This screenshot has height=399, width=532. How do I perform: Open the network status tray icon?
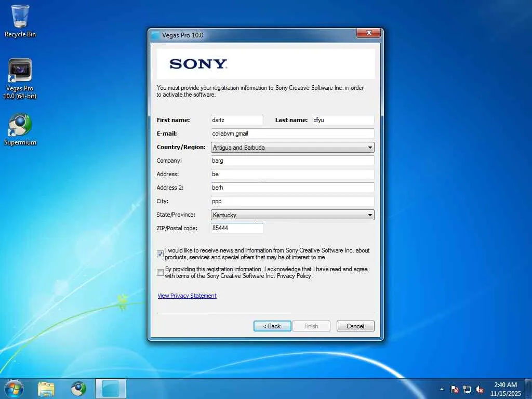[467, 389]
